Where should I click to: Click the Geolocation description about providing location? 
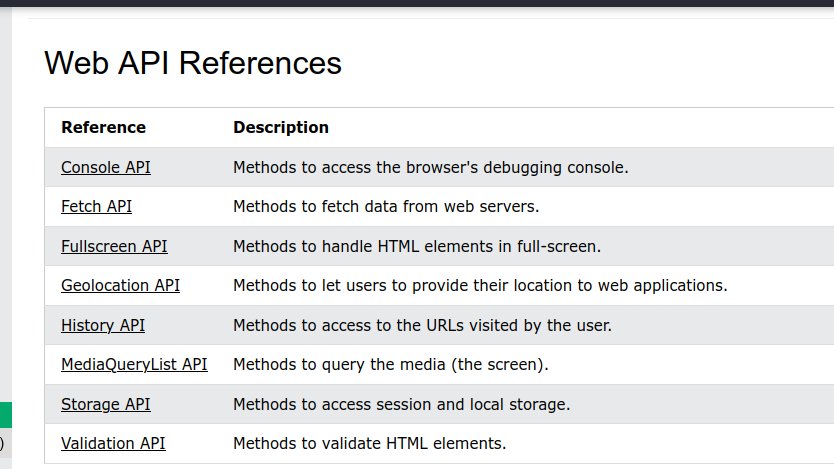coord(480,286)
